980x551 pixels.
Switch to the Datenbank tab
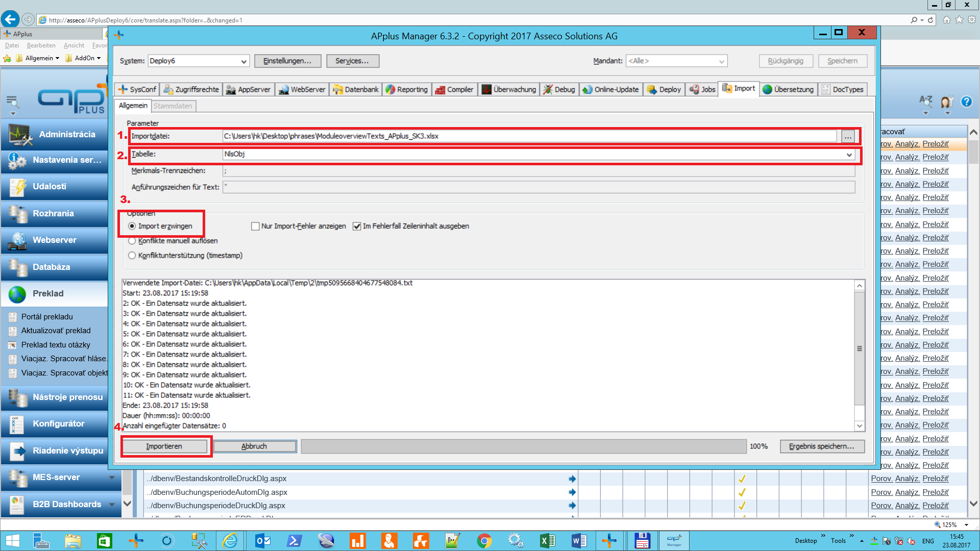(x=356, y=89)
